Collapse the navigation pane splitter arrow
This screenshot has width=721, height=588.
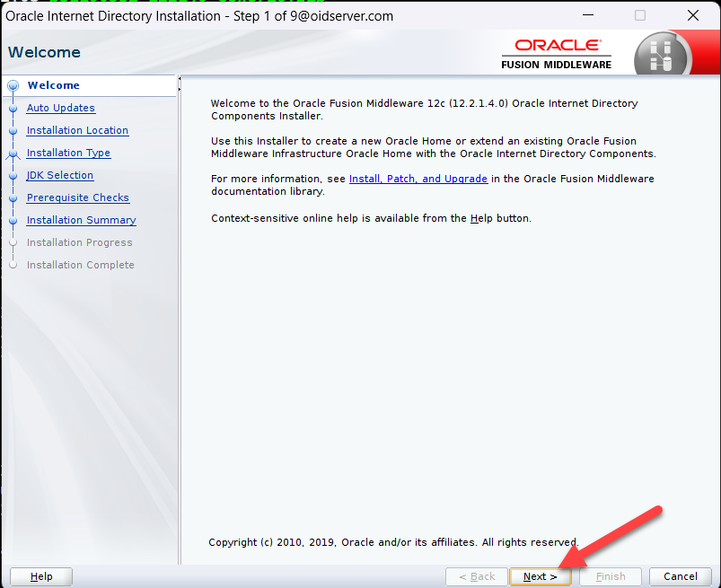pyautogui.click(x=180, y=83)
